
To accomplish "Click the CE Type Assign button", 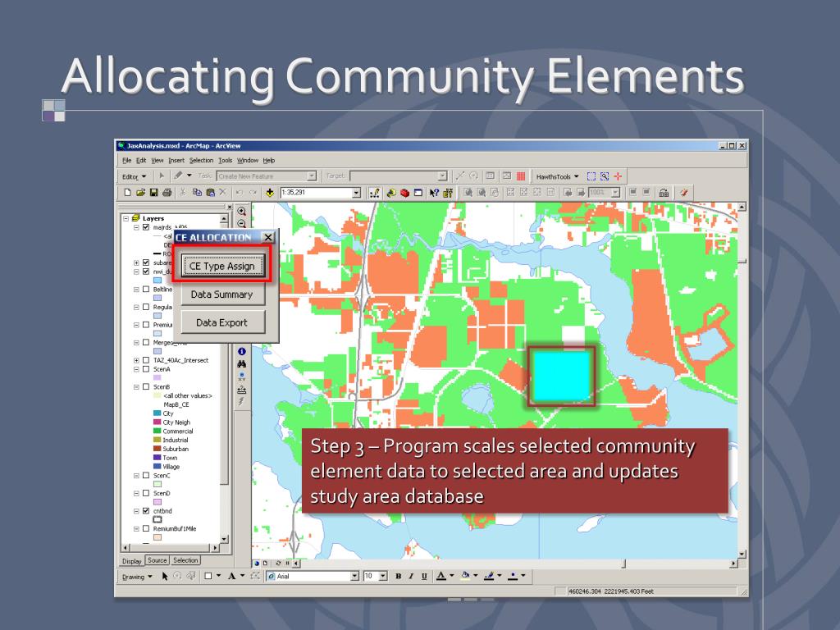I will click(221, 267).
